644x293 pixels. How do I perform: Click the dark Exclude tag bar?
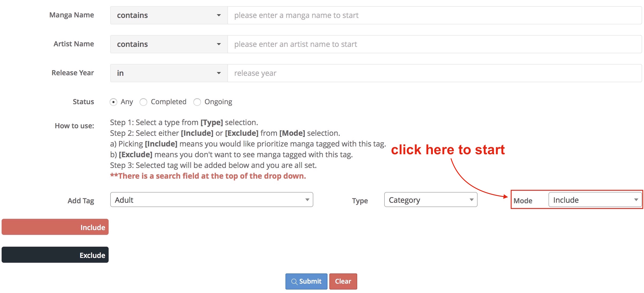tap(55, 255)
